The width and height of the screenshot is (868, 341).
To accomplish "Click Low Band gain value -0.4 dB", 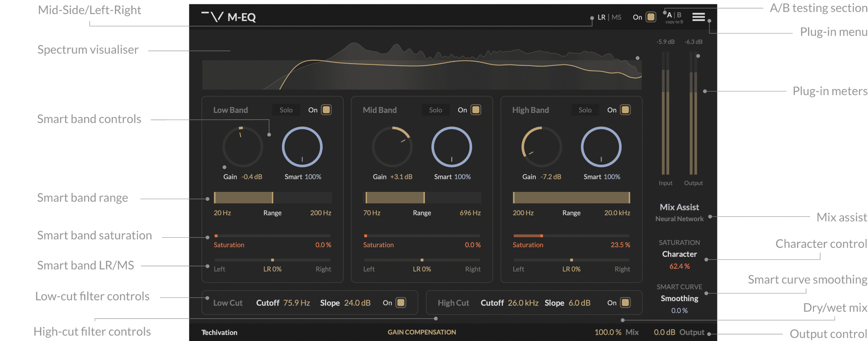I will [252, 177].
